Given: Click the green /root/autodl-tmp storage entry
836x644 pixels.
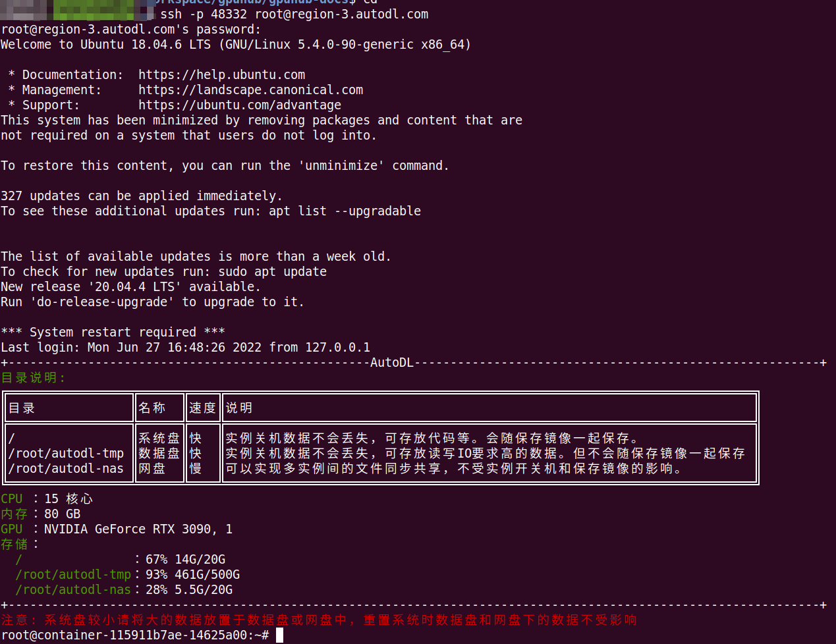Looking at the screenshot, I should coord(73,575).
